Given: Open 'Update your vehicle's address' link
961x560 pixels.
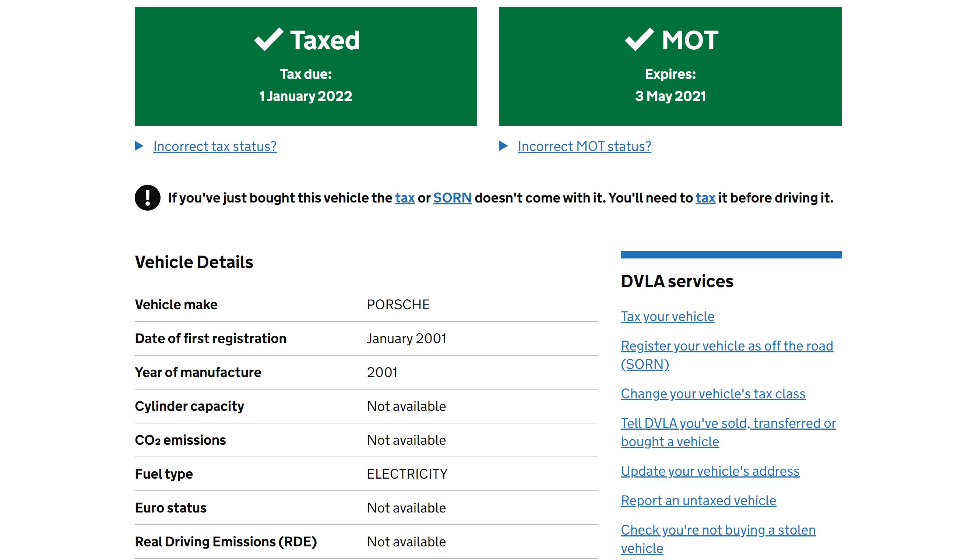Looking at the screenshot, I should pos(710,471).
